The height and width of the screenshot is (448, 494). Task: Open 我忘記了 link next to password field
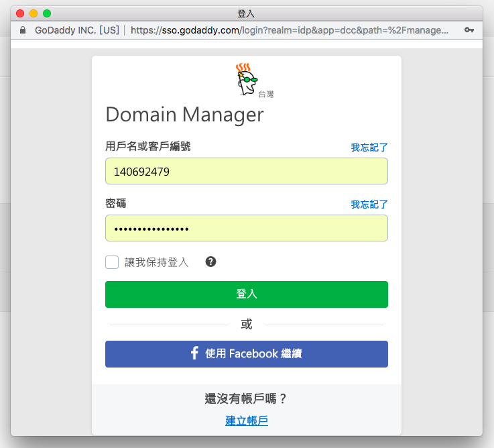[369, 205]
